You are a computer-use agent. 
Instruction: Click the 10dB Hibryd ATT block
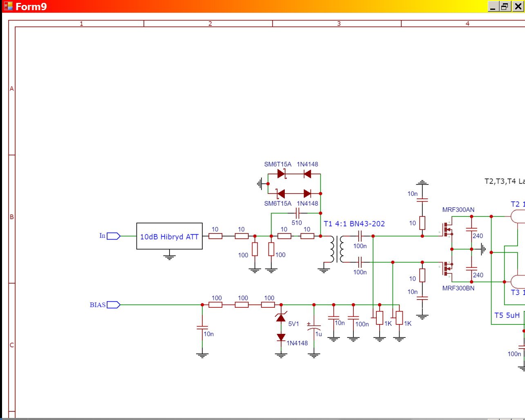tap(169, 236)
